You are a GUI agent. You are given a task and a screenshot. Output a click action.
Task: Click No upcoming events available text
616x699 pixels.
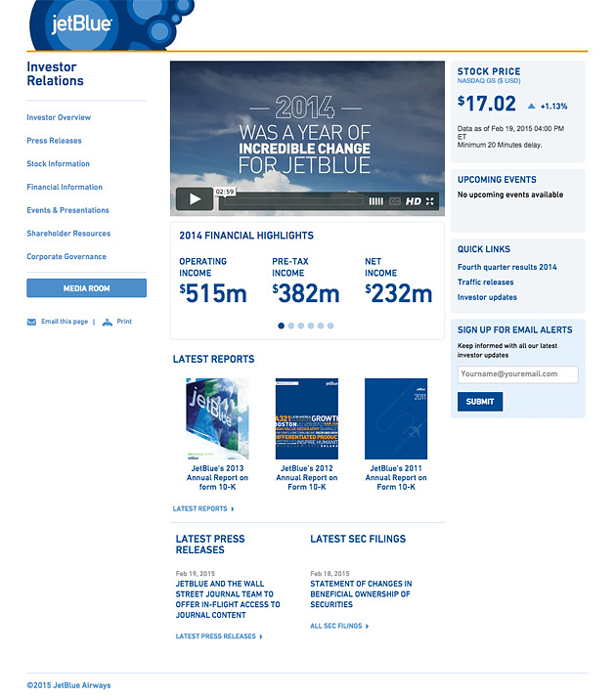(510, 195)
